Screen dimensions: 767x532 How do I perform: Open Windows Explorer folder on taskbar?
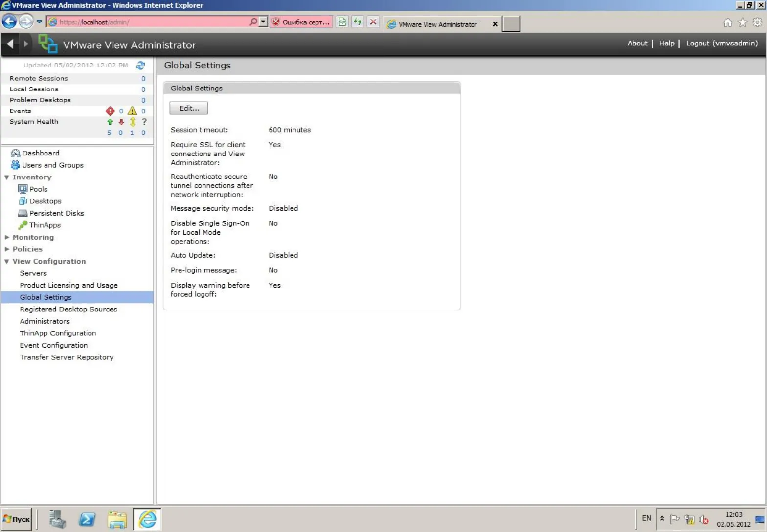[x=117, y=519]
